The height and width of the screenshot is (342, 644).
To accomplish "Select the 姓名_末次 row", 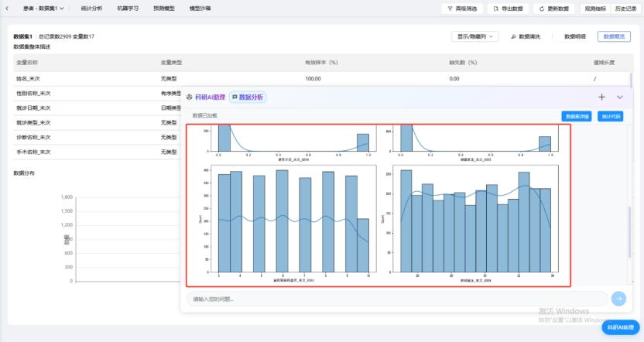I will click(321, 79).
